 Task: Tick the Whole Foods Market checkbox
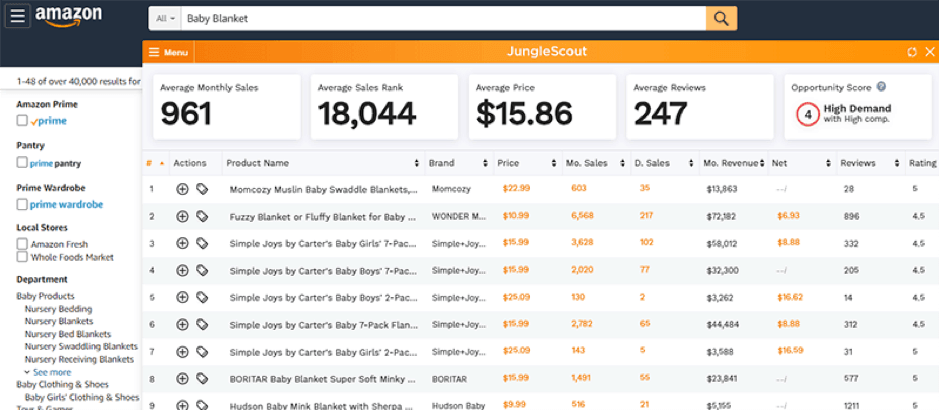coord(22,257)
